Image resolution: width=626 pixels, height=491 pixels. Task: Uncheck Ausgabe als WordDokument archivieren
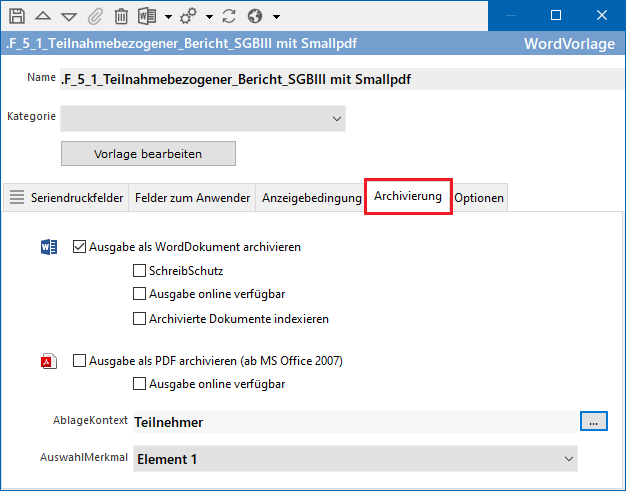81,246
